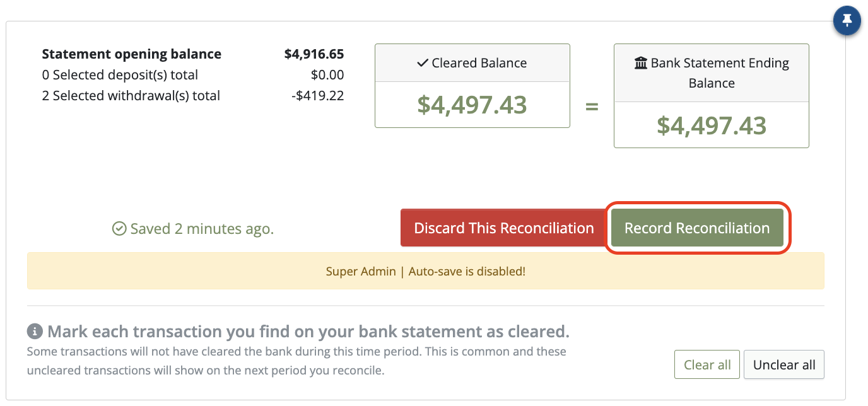The image size is (868, 406).
Task: Click the checkmark icon beside Cleared Balance
Action: point(423,63)
